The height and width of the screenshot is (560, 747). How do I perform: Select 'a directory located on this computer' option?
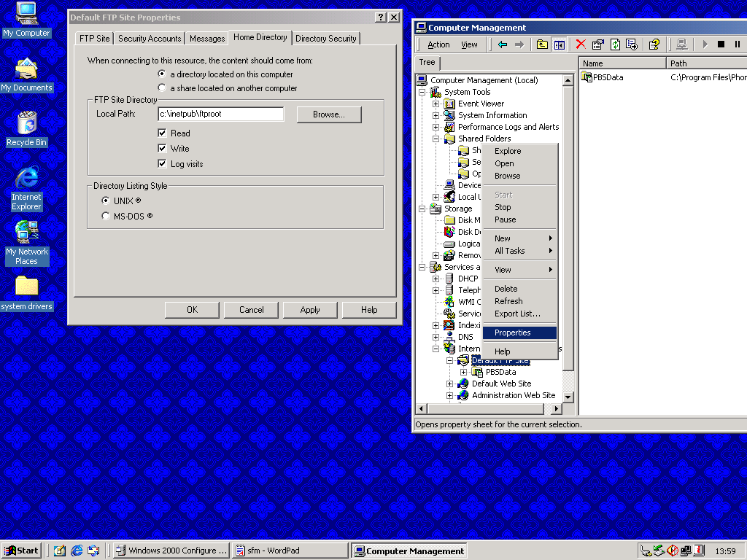(162, 74)
